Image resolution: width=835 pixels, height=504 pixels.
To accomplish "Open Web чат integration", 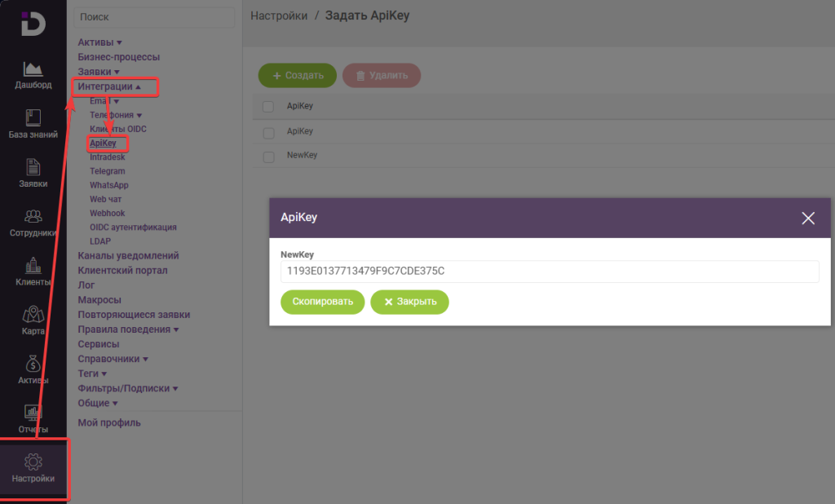I will point(105,199).
